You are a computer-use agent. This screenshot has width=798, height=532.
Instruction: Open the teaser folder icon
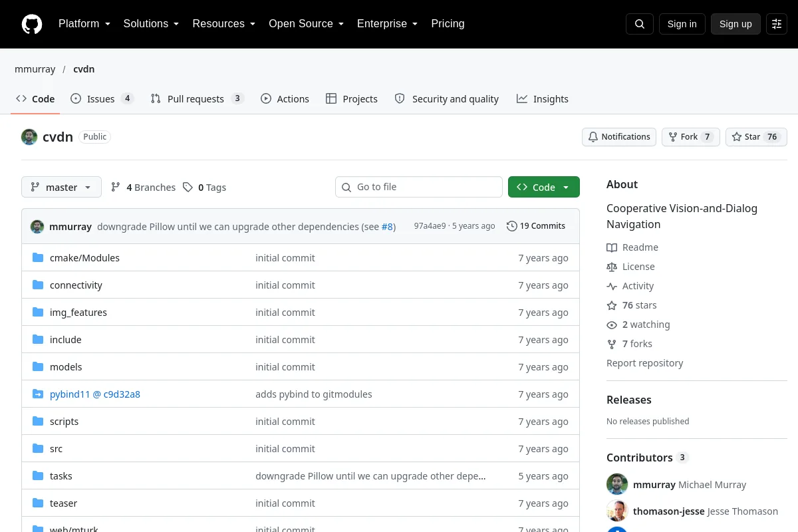[38, 503]
